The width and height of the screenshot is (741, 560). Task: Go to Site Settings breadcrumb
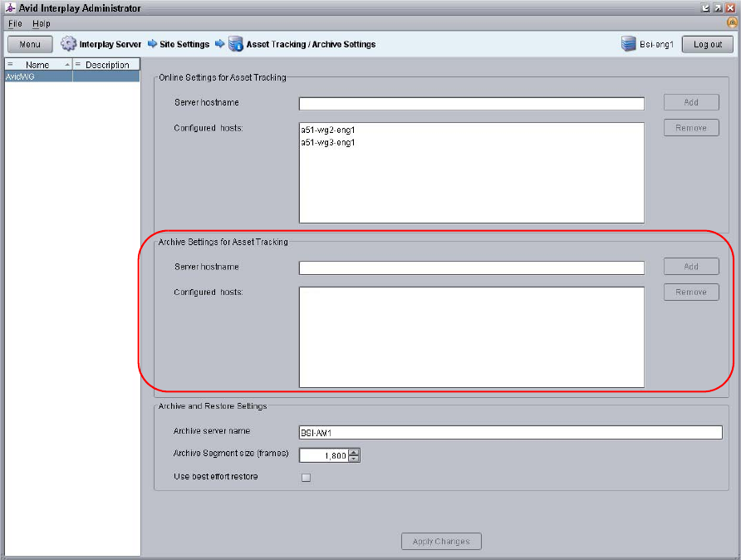(184, 44)
